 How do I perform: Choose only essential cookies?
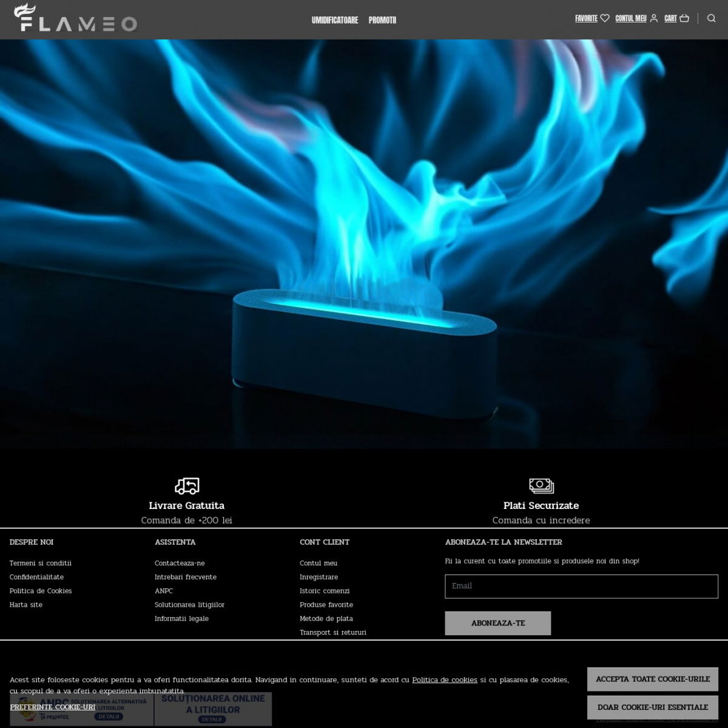pos(652,707)
